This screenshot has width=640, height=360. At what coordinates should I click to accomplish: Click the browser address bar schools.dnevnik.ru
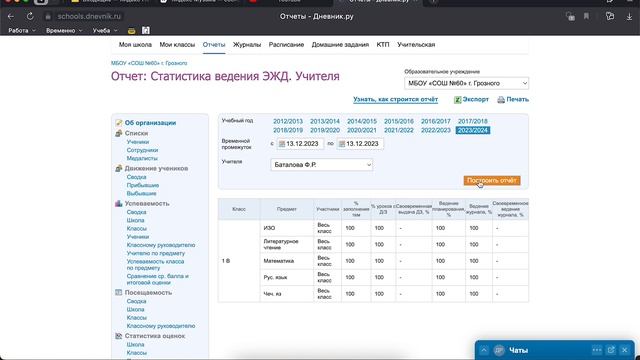89,17
